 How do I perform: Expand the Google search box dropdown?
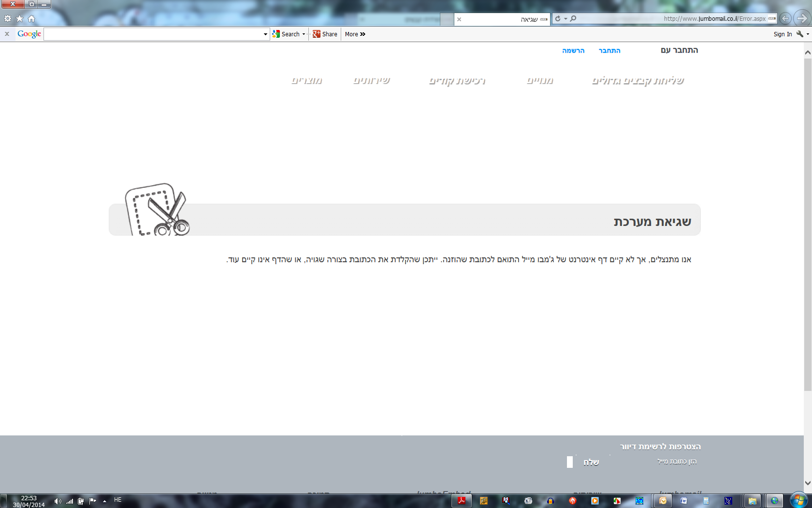[x=265, y=34]
